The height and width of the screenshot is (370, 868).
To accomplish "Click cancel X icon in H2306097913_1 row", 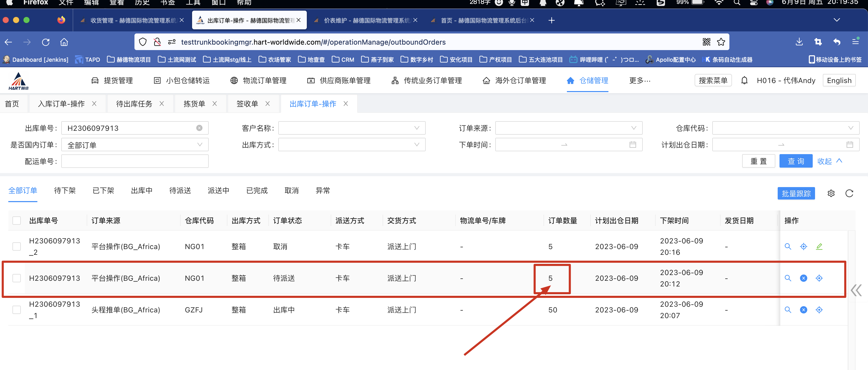I will click(x=803, y=310).
